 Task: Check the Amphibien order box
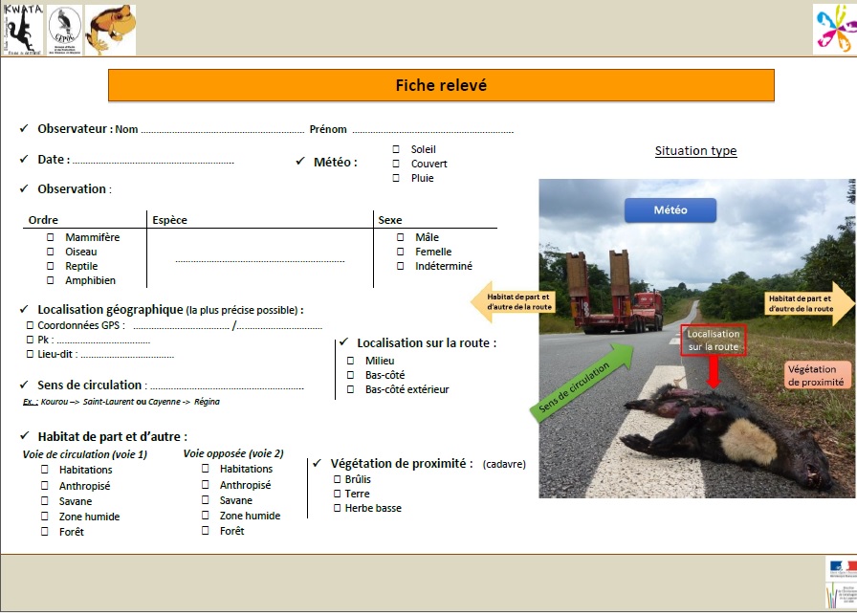click(51, 280)
